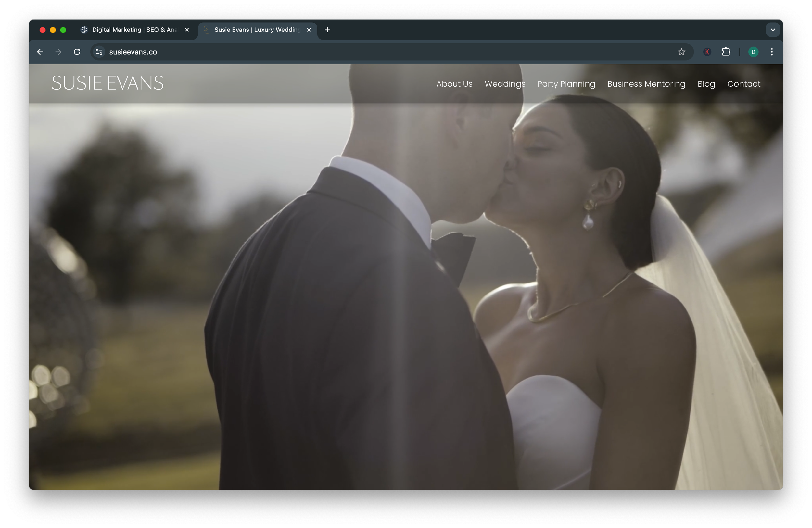Reload the current page
Image resolution: width=812 pixels, height=528 pixels.
click(x=77, y=52)
